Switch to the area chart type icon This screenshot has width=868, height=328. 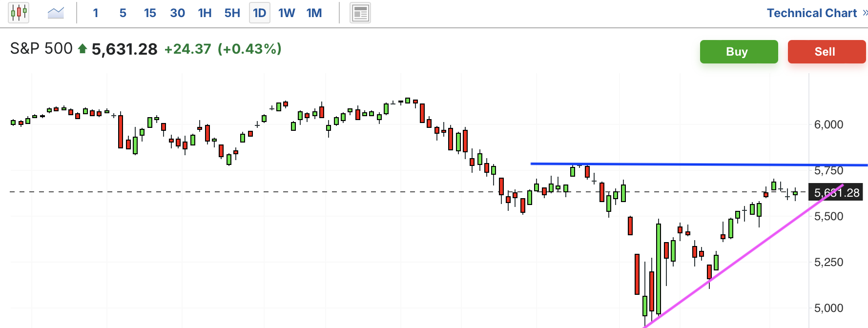[56, 13]
